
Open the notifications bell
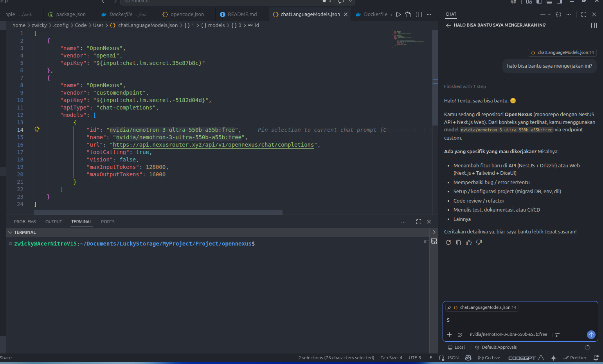point(596,358)
